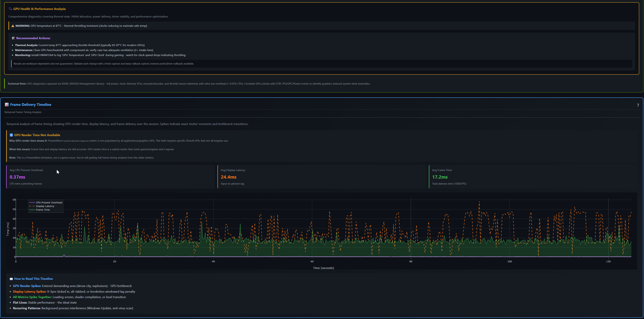Viewport: 644px width, 319px height.
Task: Click the 17.2ms frame time value
Action: (x=440, y=177)
